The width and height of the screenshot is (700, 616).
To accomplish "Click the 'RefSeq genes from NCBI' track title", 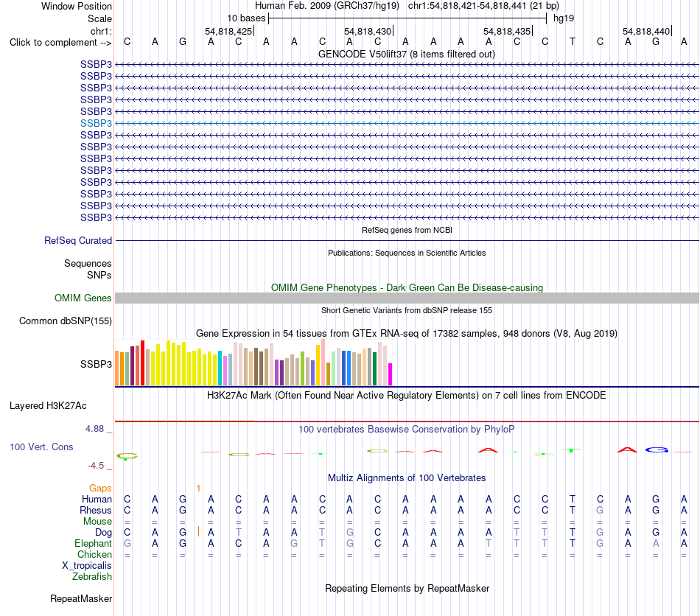I will [407, 231].
